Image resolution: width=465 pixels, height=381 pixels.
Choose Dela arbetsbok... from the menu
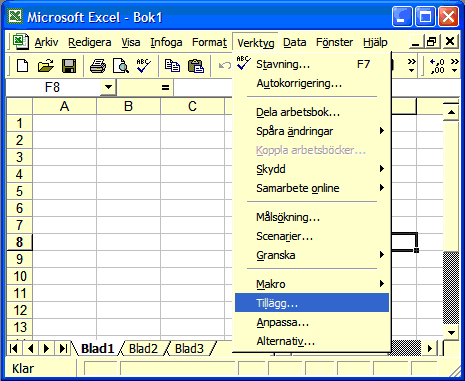(312, 112)
